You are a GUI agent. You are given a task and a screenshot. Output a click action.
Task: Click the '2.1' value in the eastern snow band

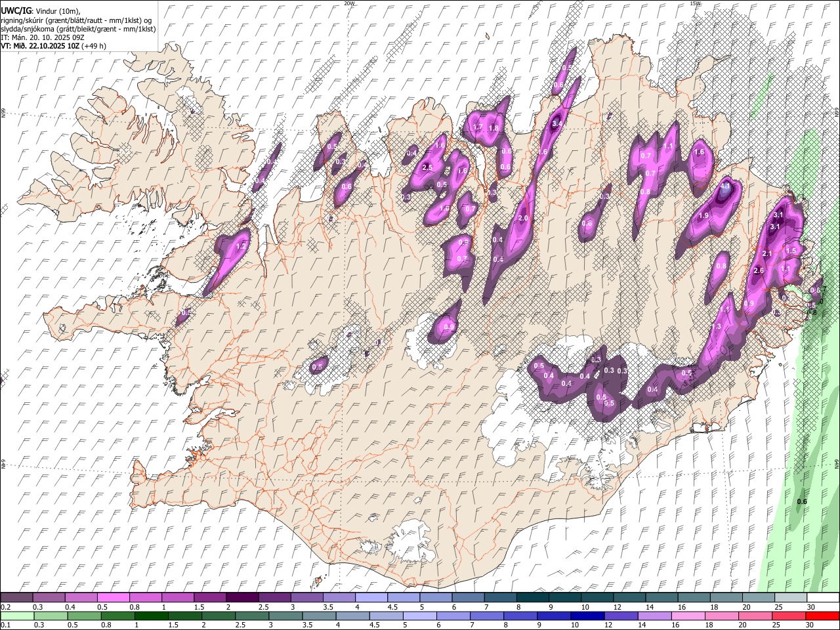tap(767, 254)
